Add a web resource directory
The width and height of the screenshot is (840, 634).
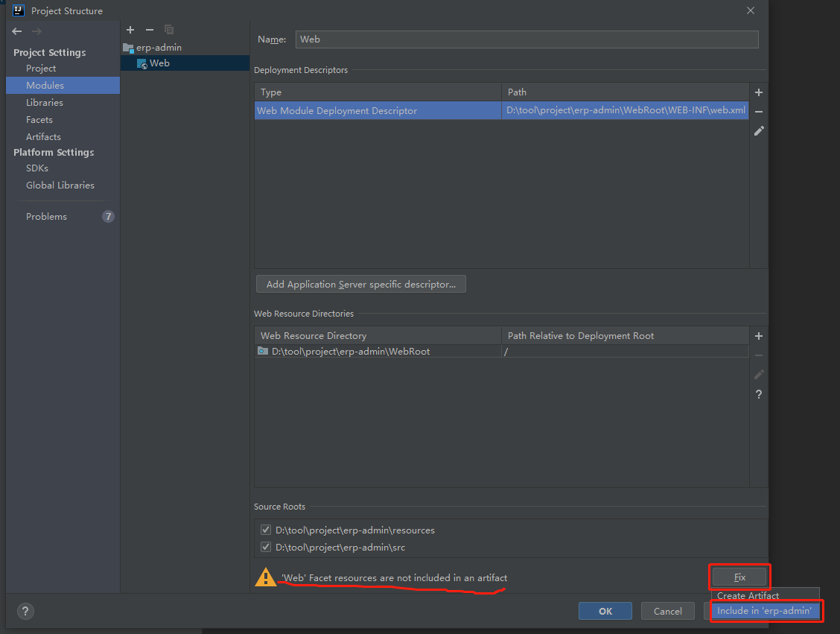[x=759, y=336]
